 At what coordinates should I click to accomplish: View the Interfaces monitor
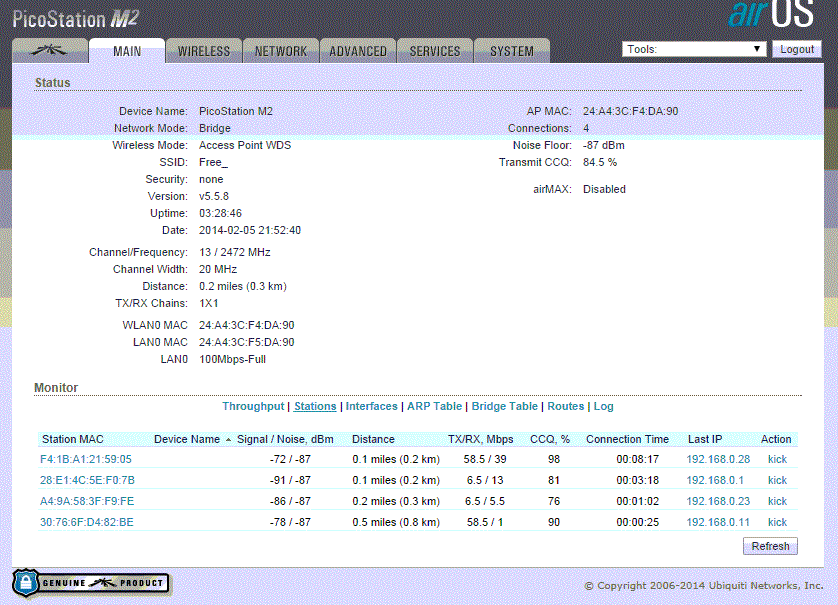[x=371, y=406]
